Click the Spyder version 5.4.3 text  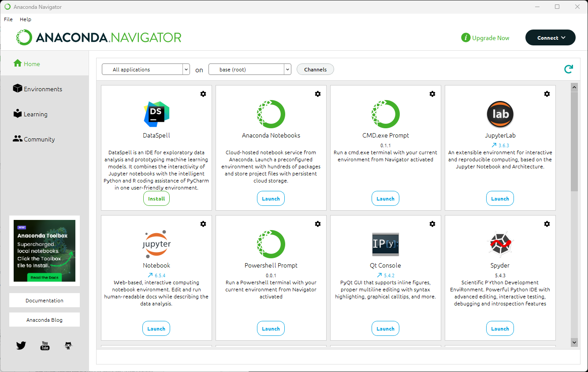(500, 275)
